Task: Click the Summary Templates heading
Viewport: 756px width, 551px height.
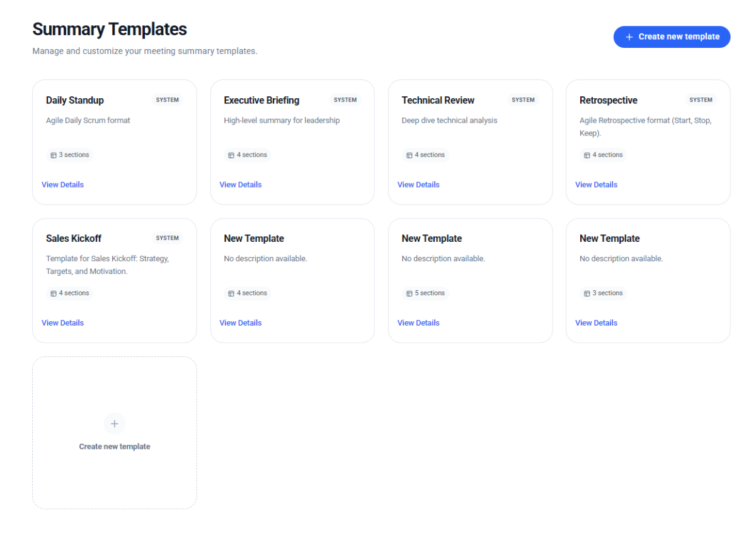Action: coord(110,29)
